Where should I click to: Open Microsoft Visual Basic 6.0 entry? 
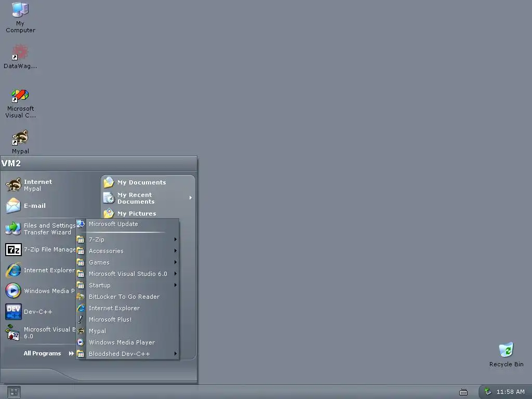(x=40, y=332)
